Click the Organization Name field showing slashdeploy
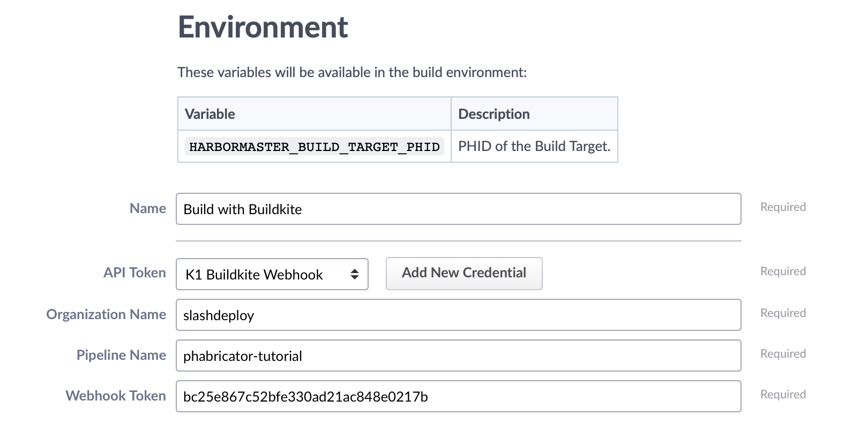This screenshot has height=423, width=868. (x=458, y=315)
